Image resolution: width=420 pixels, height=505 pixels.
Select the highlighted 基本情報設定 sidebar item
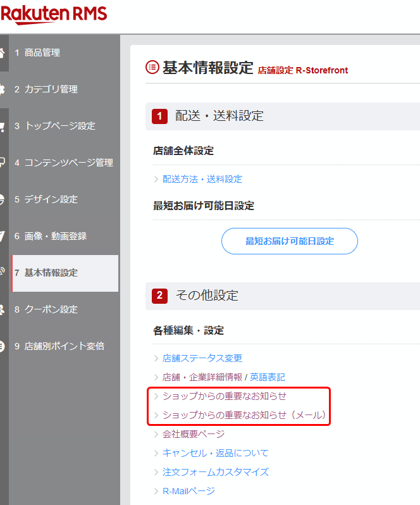tap(51, 273)
